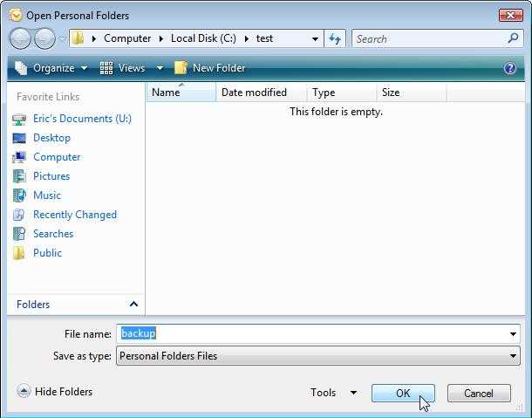Expand the arrow before Computer breadcrumb
Viewport: 532px width, 418px height.
click(94, 38)
